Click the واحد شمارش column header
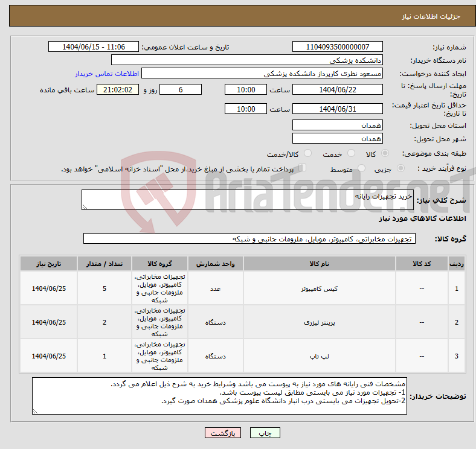 215,264
